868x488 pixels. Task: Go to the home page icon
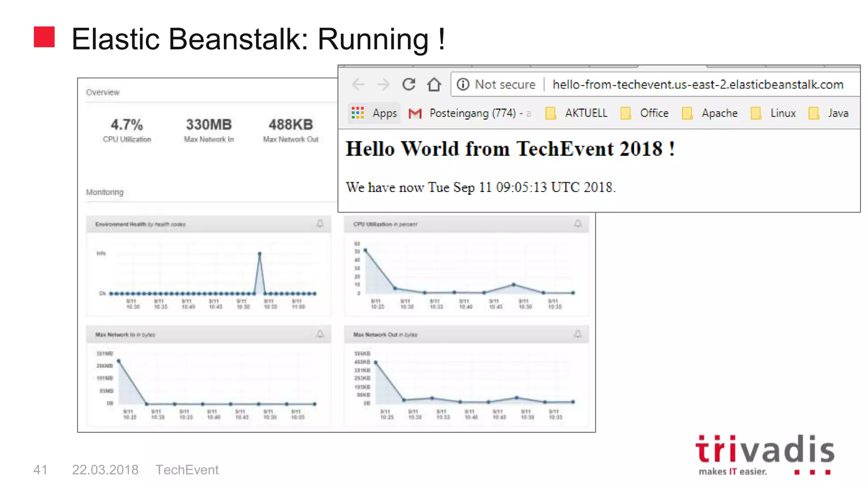coord(434,84)
